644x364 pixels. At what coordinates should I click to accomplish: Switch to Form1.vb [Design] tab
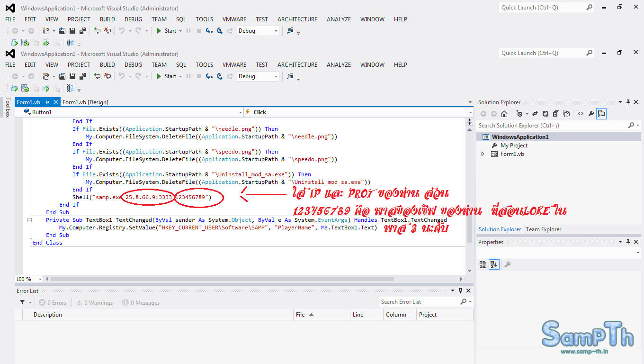pos(85,102)
